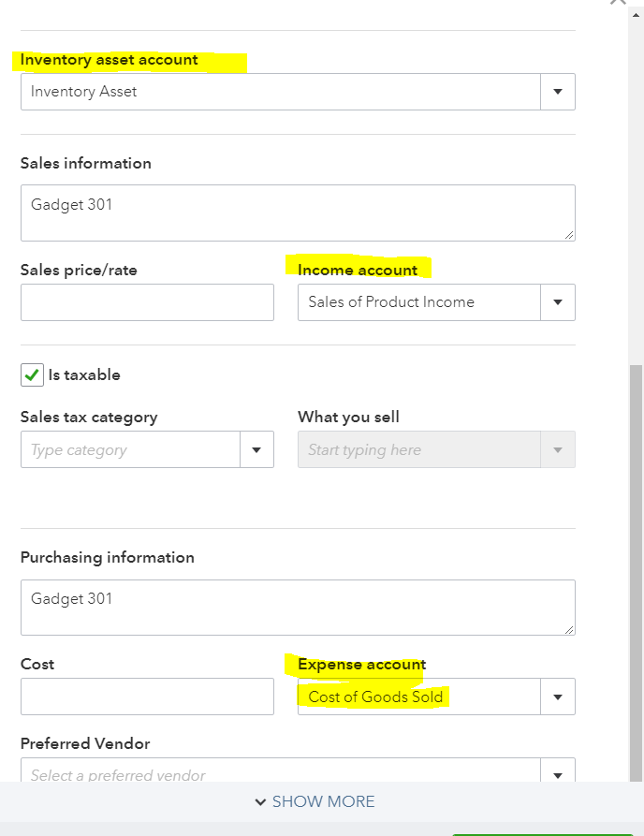Click the What you sell dropdown arrow
644x836 pixels.
(x=558, y=450)
